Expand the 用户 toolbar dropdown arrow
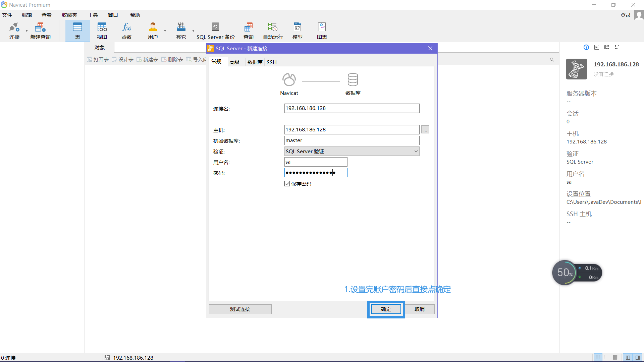The image size is (644, 362). click(165, 31)
